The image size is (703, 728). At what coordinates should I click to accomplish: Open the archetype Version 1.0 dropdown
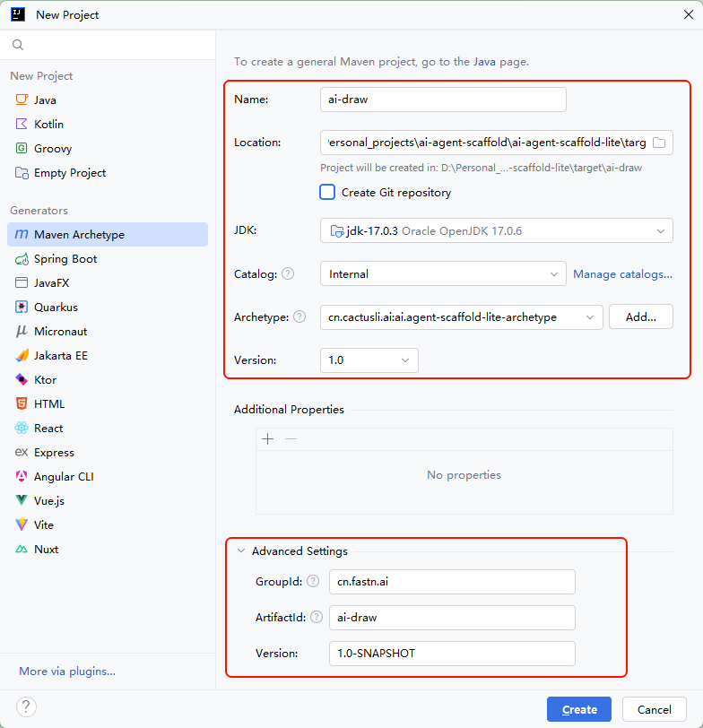pos(369,360)
